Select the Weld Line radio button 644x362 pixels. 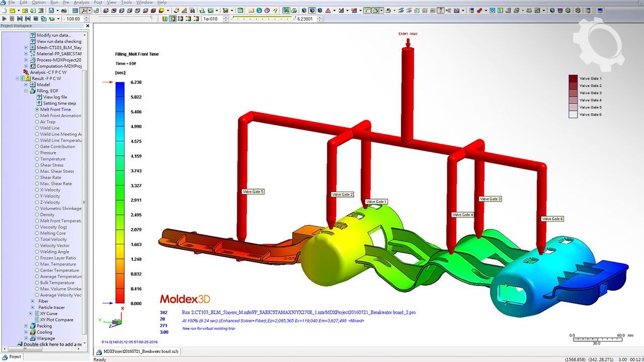click(x=37, y=128)
